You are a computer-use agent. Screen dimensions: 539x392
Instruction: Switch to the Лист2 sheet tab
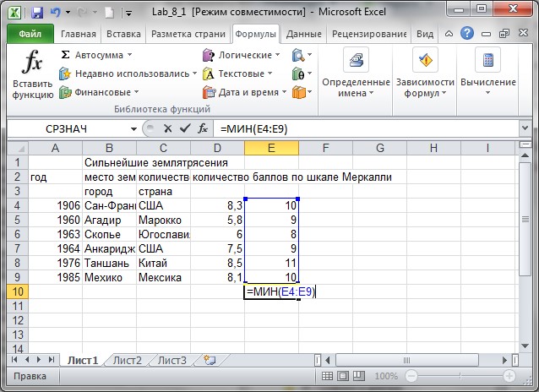pyautogui.click(x=128, y=360)
